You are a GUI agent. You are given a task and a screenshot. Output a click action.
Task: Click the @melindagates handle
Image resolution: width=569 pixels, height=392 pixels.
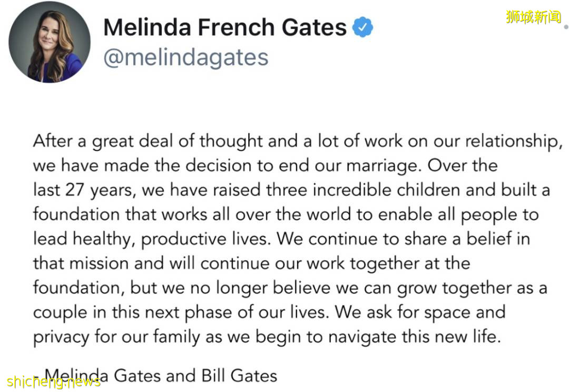tap(185, 57)
